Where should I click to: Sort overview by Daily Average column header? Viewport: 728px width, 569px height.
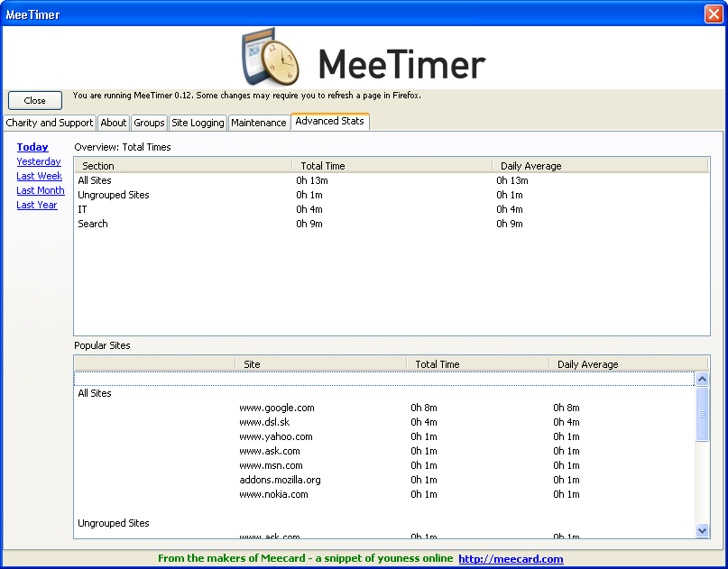tap(600, 166)
